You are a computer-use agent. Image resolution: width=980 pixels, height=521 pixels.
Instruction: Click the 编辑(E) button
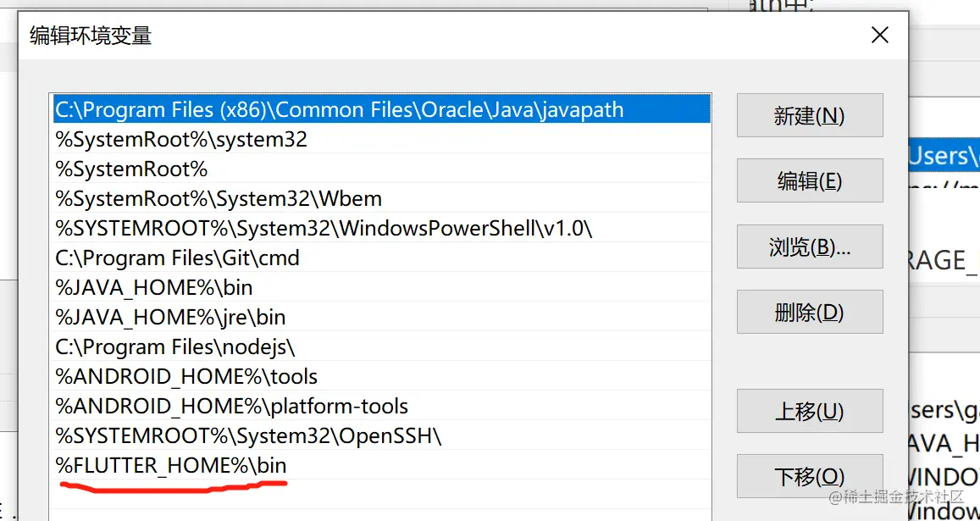pyautogui.click(x=809, y=180)
